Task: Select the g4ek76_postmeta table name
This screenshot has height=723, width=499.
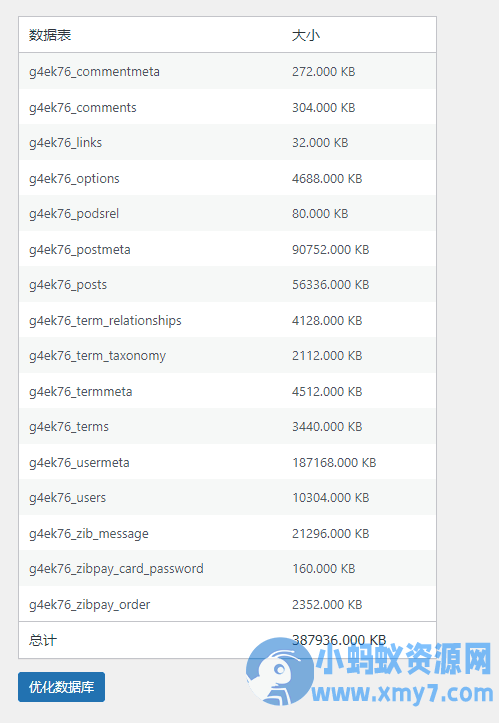Action: pyautogui.click(x=80, y=249)
